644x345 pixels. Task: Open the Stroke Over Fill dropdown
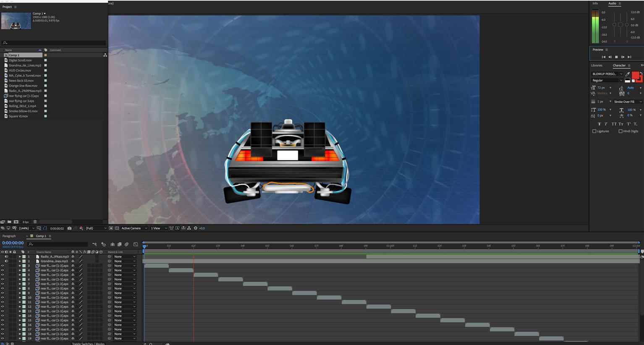coord(627,102)
